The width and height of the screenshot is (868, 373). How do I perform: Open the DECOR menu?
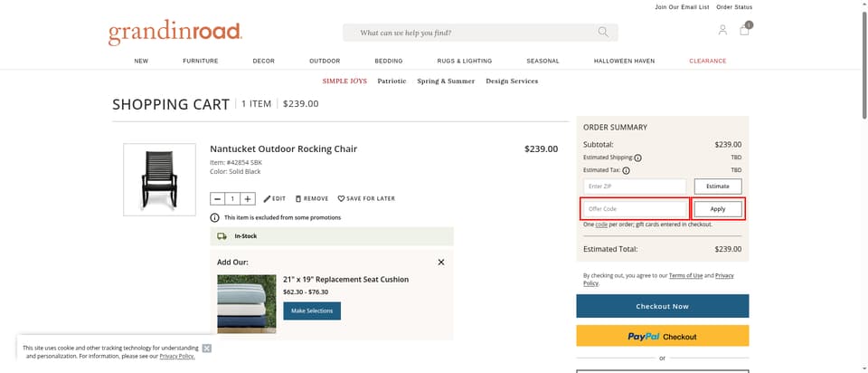263,61
